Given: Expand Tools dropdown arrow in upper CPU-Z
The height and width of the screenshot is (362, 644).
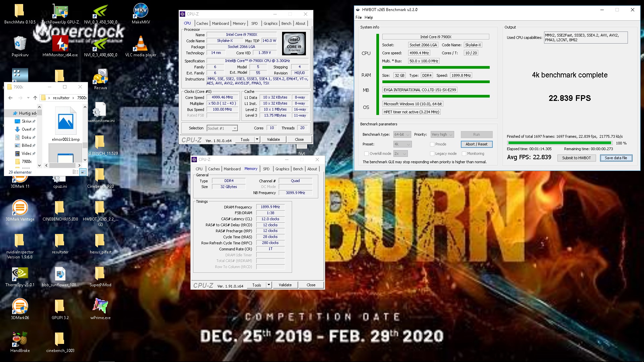Looking at the screenshot, I should 257,139.
